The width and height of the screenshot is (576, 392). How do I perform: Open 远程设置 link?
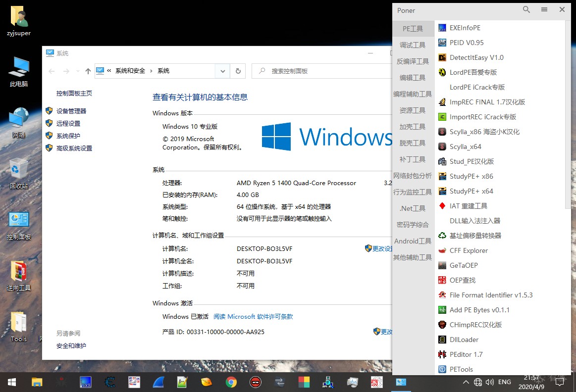(x=68, y=123)
